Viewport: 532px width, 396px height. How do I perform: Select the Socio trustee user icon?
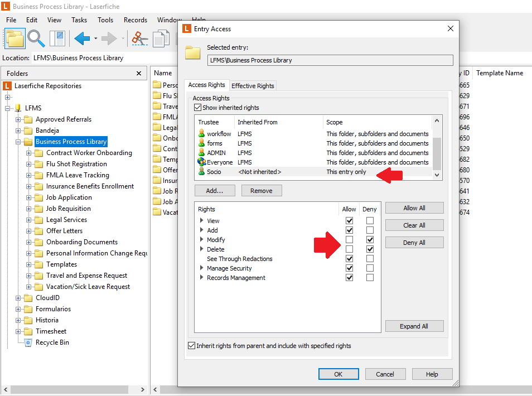pyautogui.click(x=202, y=171)
